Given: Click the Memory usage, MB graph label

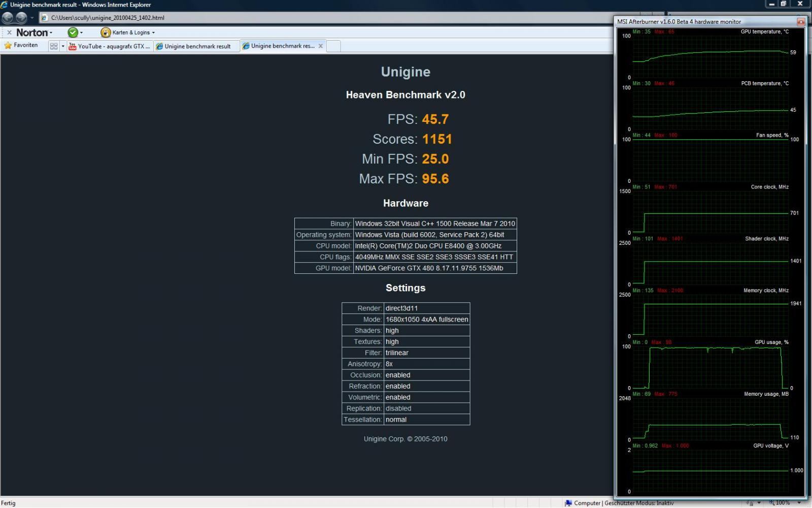Looking at the screenshot, I should coord(766,394).
